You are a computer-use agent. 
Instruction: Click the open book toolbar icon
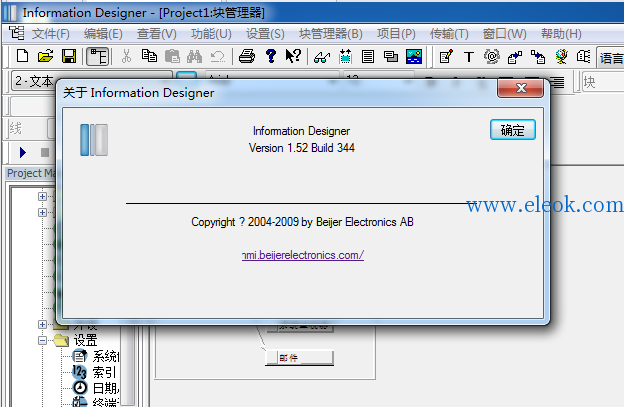(583, 57)
